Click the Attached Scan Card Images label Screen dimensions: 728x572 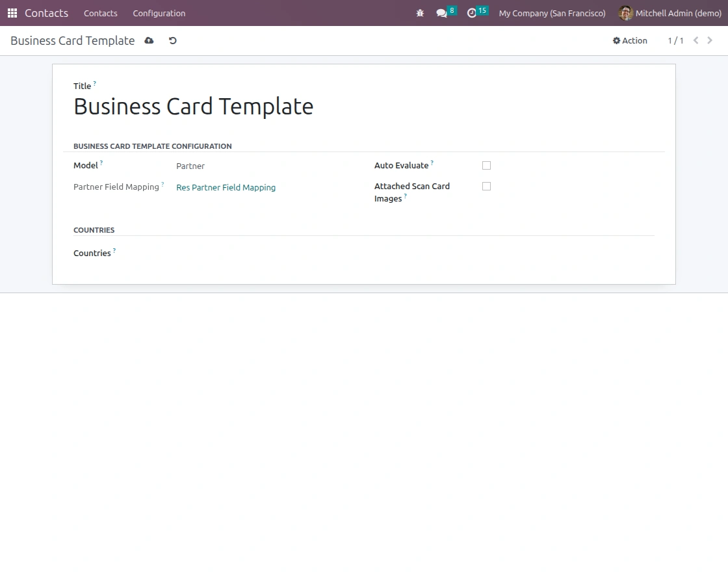(412, 192)
